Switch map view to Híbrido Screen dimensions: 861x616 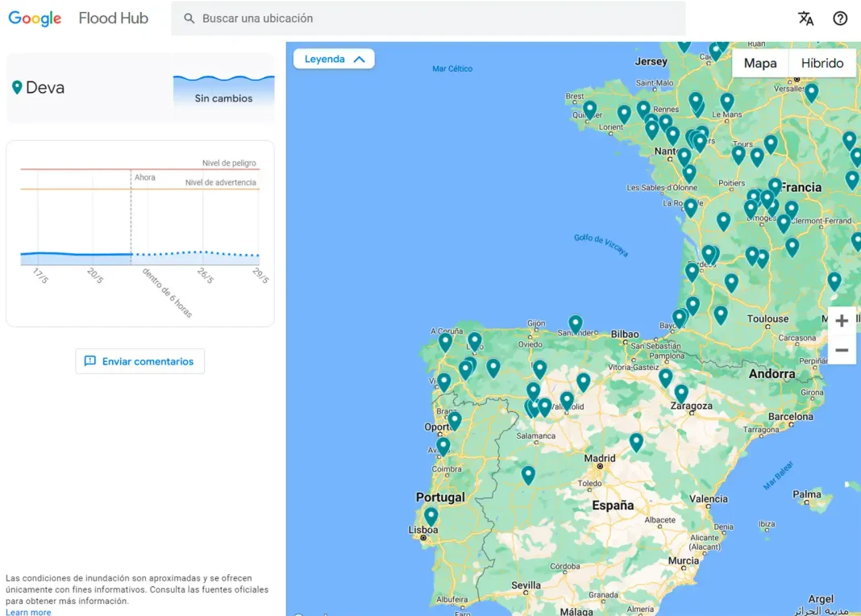(821, 63)
